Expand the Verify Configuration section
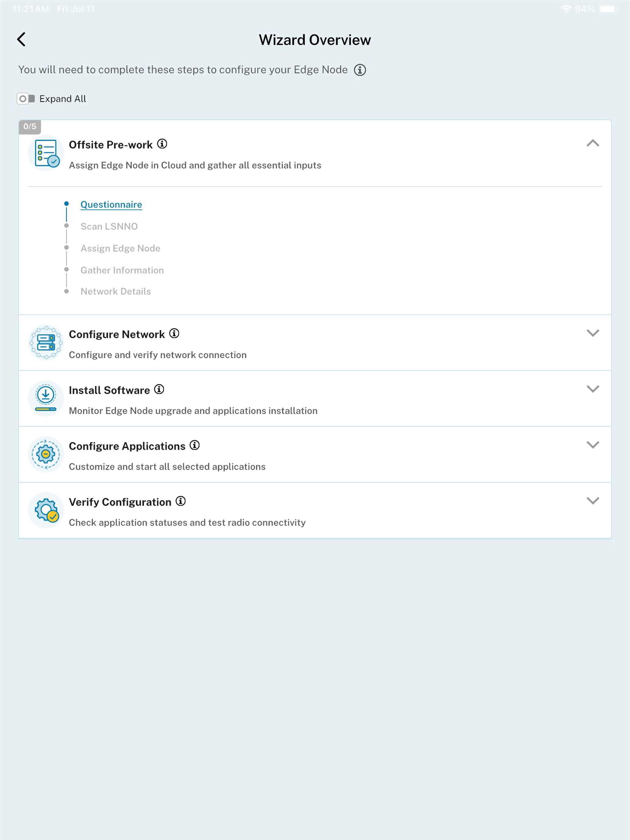 (x=592, y=501)
